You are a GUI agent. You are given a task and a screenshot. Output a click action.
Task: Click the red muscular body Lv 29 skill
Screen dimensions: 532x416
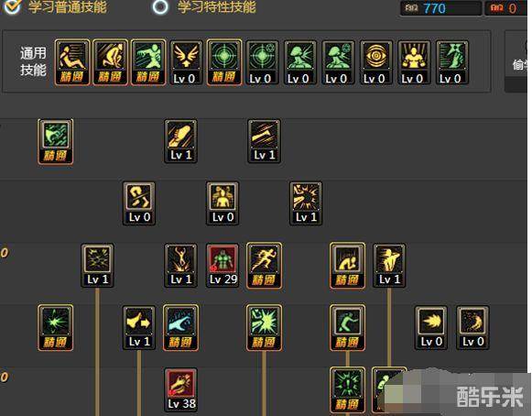(x=223, y=265)
